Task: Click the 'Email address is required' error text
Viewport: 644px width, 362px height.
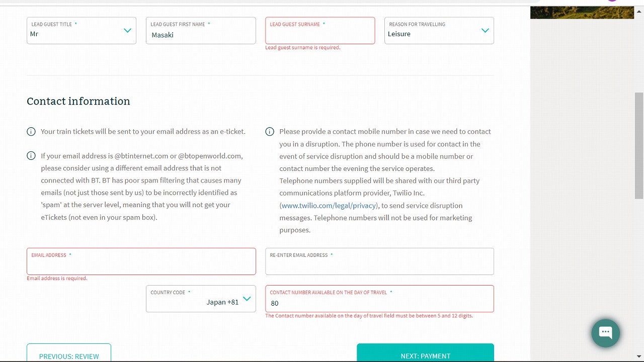Action: tap(57, 279)
